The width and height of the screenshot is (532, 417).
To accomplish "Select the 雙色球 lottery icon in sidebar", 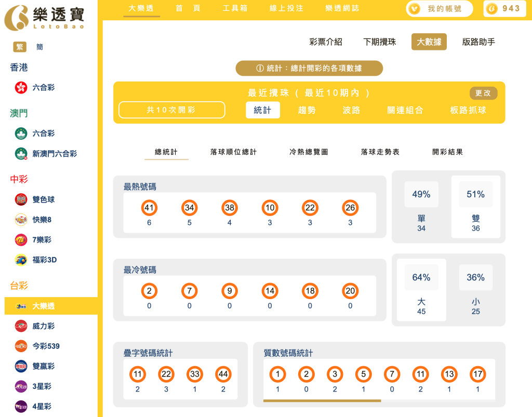I will 20,199.
